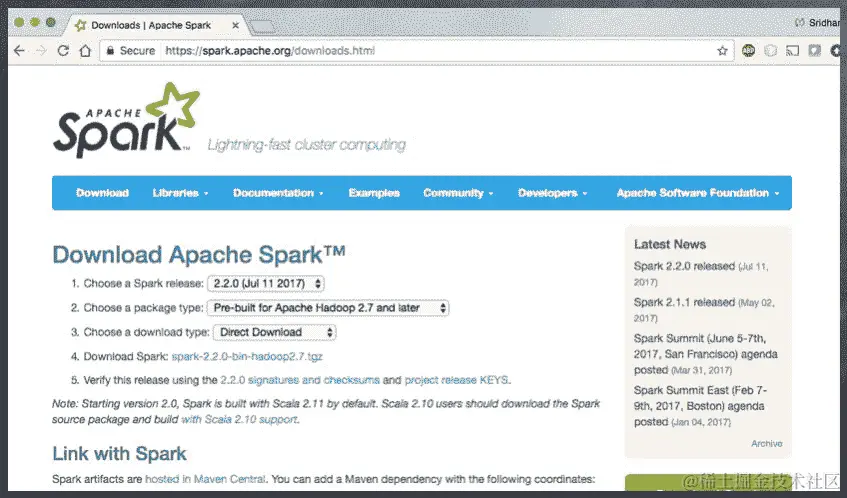
Task: Open Spark 2.2.0 released news item
Action: [684, 266]
